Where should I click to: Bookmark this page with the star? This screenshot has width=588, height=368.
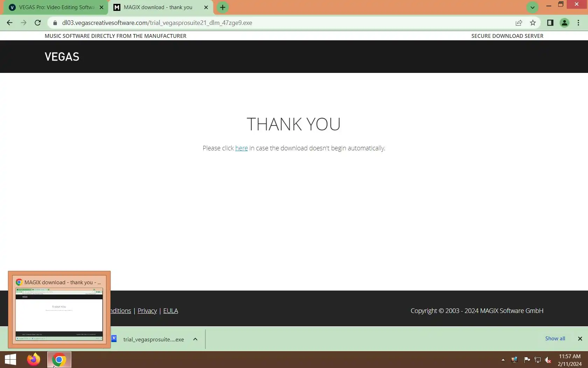(533, 23)
